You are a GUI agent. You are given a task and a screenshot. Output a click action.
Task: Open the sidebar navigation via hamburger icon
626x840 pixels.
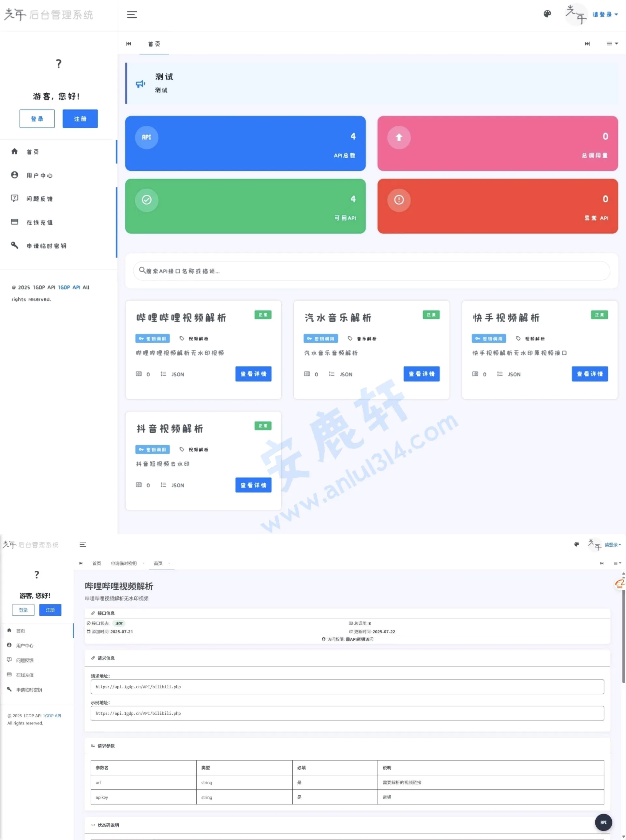coord(131,14)
